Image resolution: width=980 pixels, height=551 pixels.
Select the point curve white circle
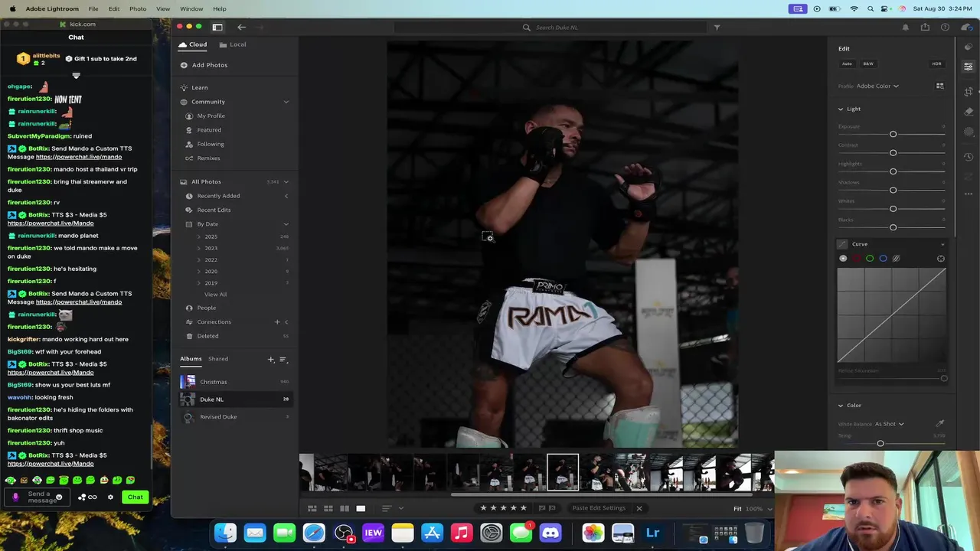click(x=843, y=259)
